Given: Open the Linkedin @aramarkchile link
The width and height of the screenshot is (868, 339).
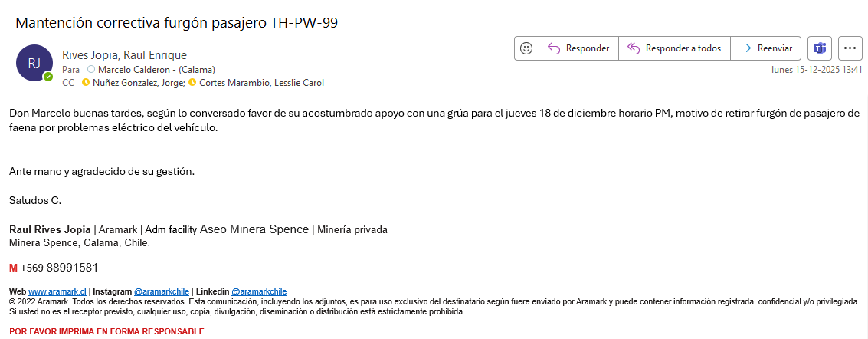Looking at the screenshot, I should coord(258,291).
